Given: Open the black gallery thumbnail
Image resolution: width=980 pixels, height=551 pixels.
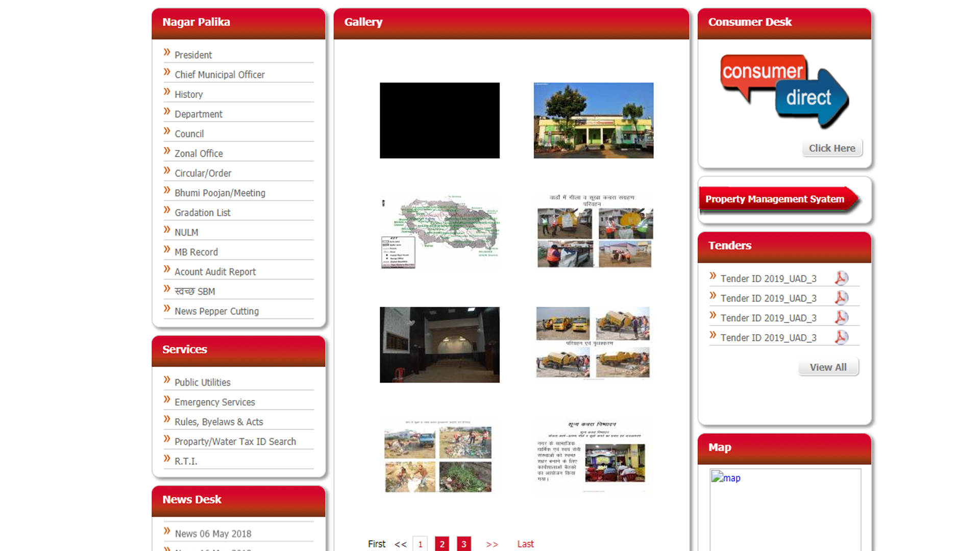Looking at the screenshot, I should click(x=439, y=120).
